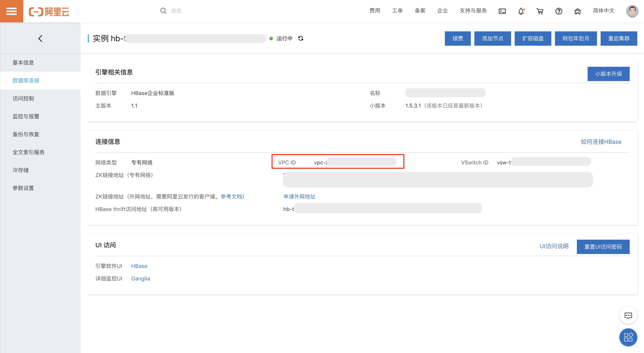Open the HBase engine UI link
644x353 pixels.
(x=139, y=266)
